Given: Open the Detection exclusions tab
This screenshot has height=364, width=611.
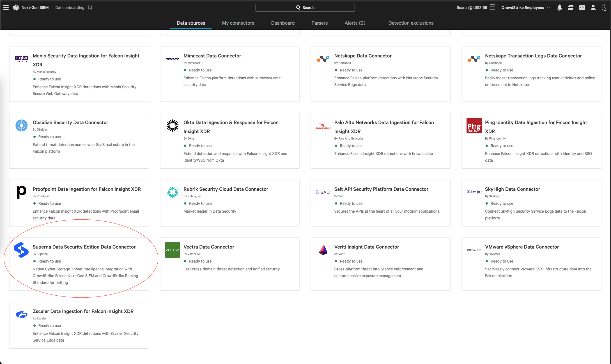Looking at the screenshot, I should [411, 23].
